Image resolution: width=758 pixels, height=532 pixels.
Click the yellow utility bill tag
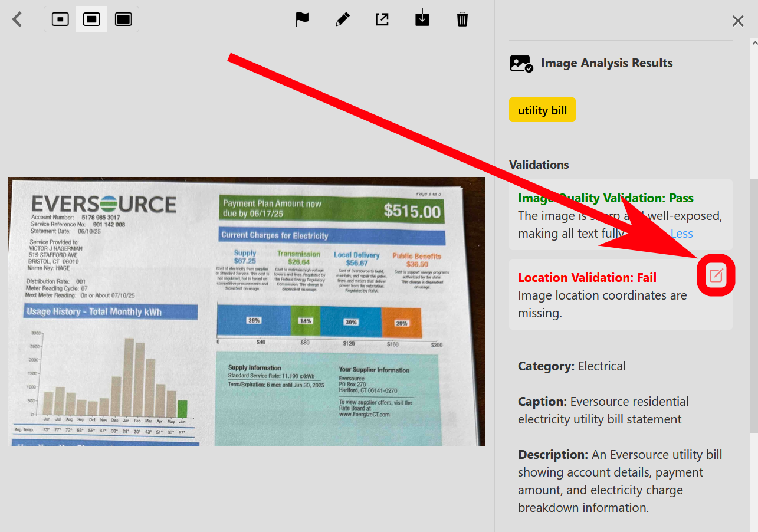tap(542, 110)
